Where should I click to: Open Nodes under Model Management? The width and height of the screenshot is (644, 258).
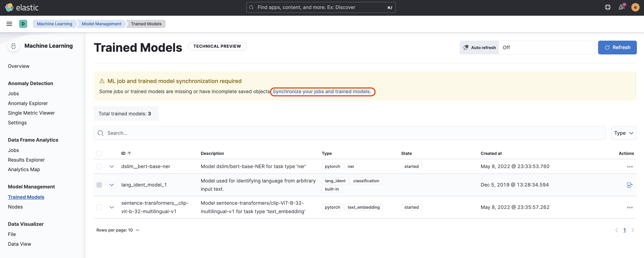tap(15, 207)
